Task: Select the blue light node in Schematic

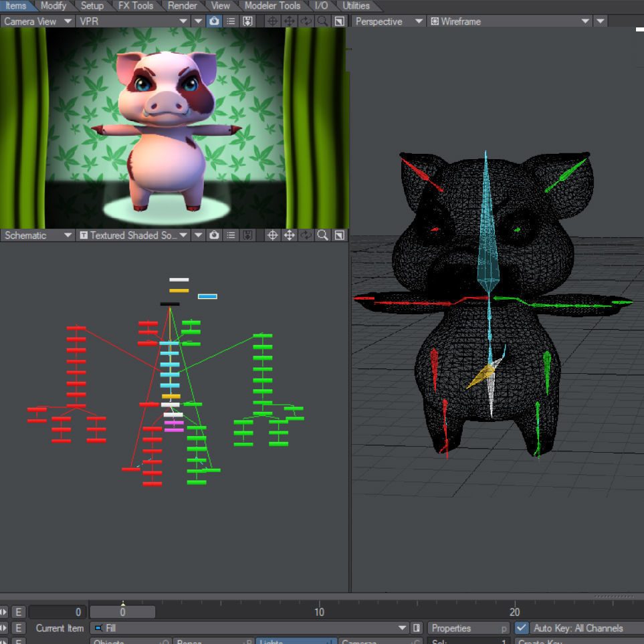Action: [x=207, y=296]
